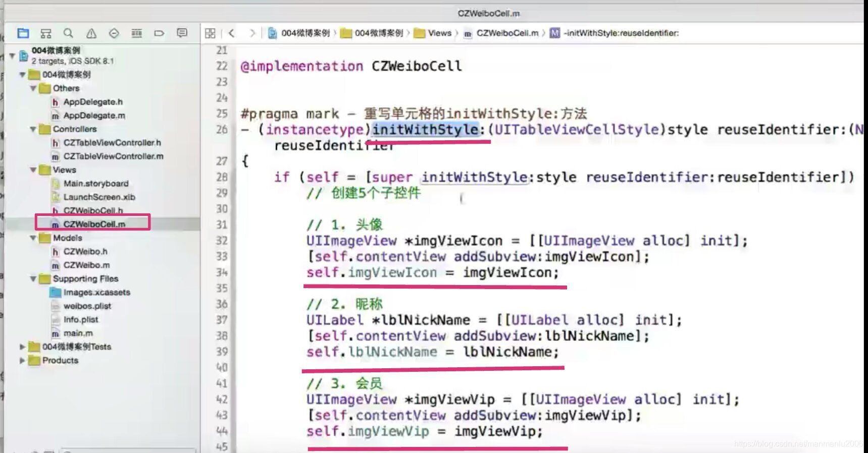Image resolution: width=868 pixels, height=453 pixels.
Task: Expand the Products group
Action: [22, 361]
